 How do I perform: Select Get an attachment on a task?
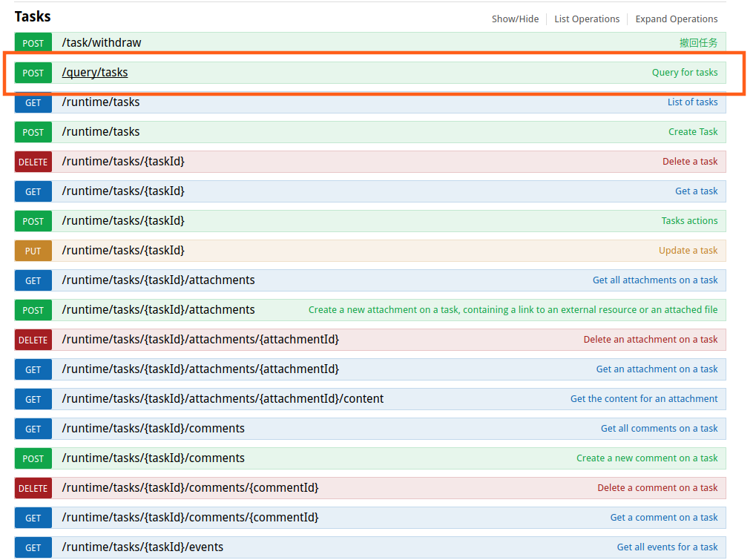tap(657, 369)
